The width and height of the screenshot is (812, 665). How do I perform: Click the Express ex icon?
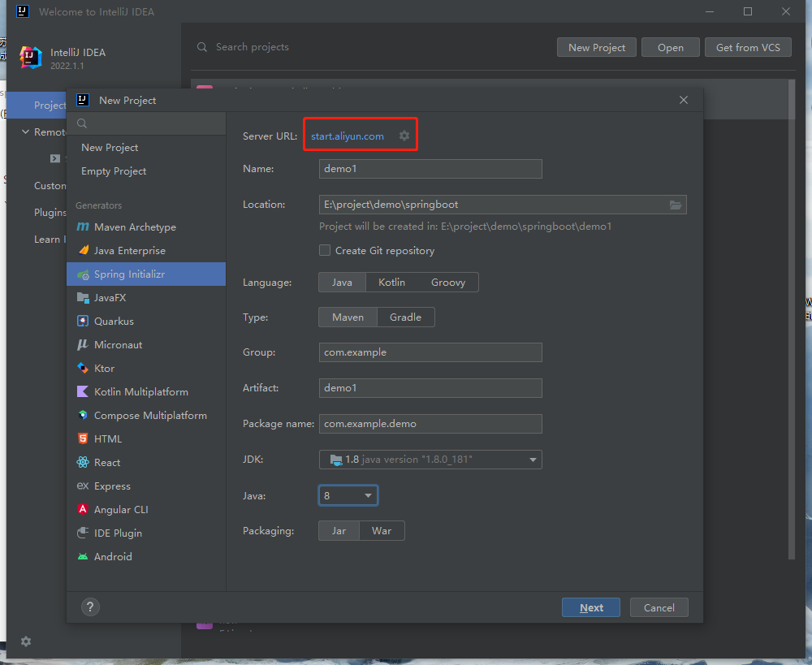(83, 486)
